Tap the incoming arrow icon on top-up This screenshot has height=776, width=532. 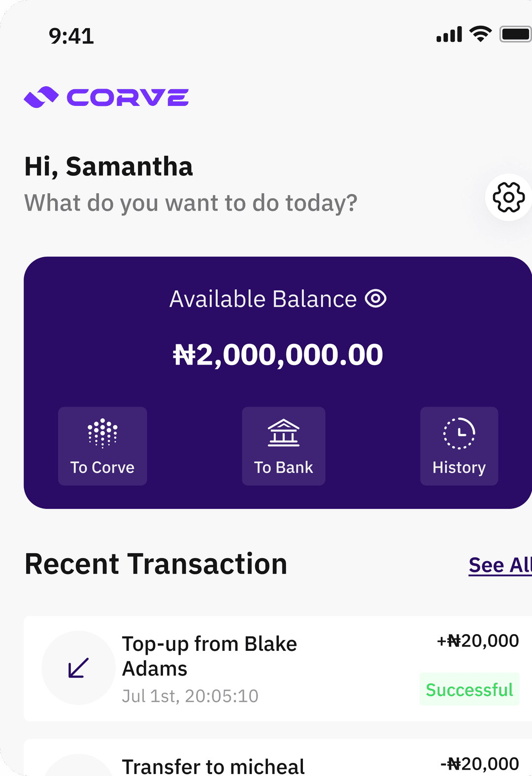78,668
